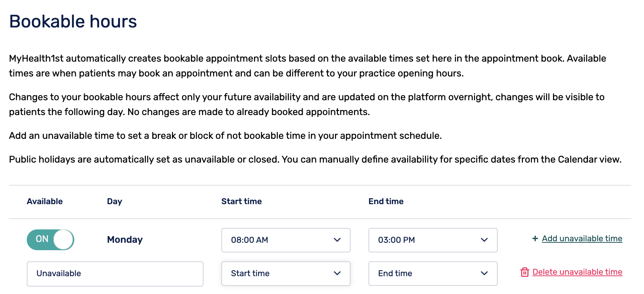Open the Monday 03:00 PM end time dropdown

[433, 240]
